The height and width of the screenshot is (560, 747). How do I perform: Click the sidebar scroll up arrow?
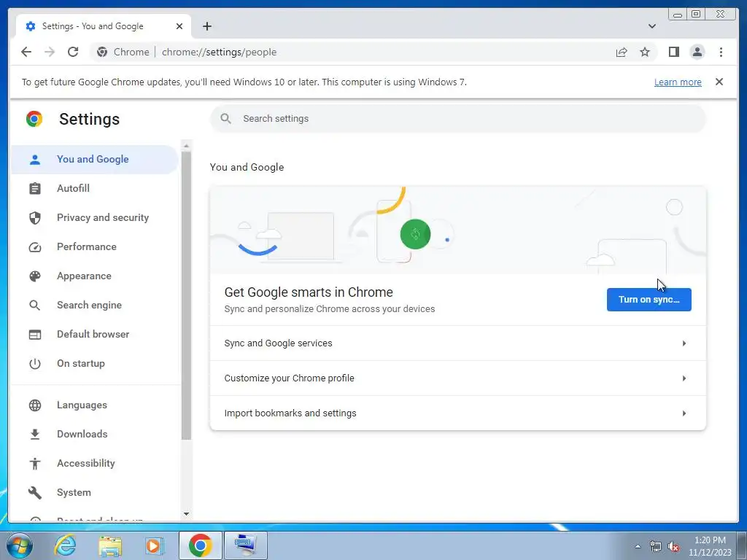(x=186, y=145)
